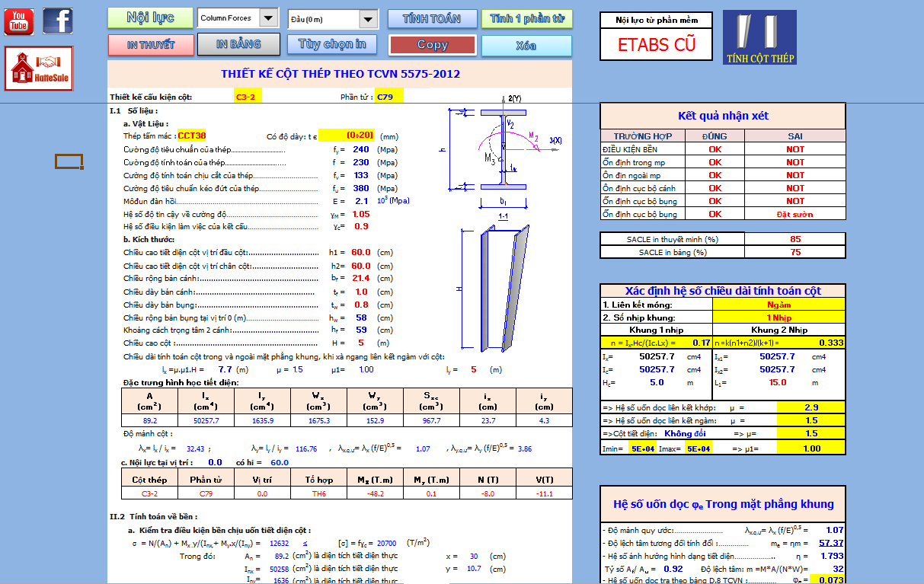Image resolution: width=924 pixels, height=584 pixels.
Task: Select the Mx moment value -48.2
Action: (x=375, y=493)
